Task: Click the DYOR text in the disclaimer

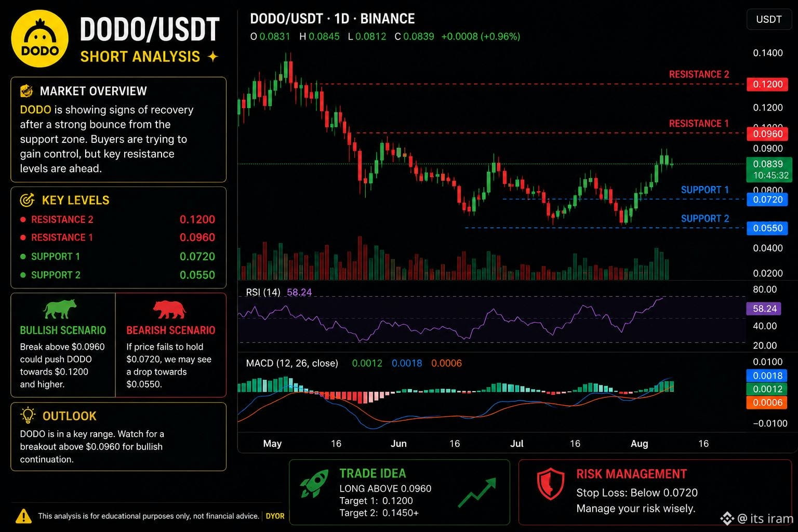Action: pyautogui.click(x=275, y=516)
